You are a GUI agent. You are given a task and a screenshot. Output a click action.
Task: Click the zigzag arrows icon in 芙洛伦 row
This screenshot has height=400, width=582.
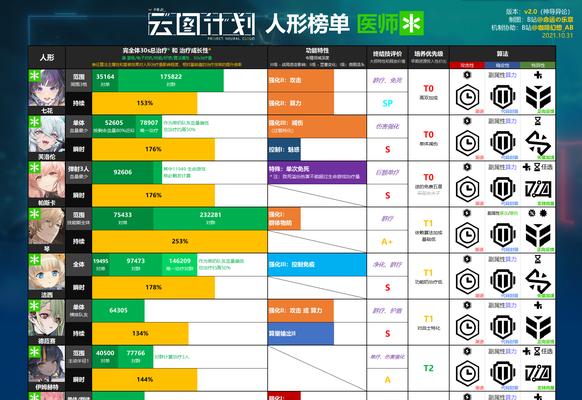tap(538, 143)
